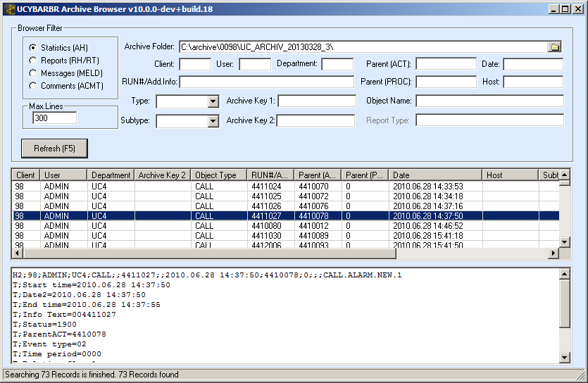
Task: Open the Subtype dropdown list
Action: click(213, 120)
